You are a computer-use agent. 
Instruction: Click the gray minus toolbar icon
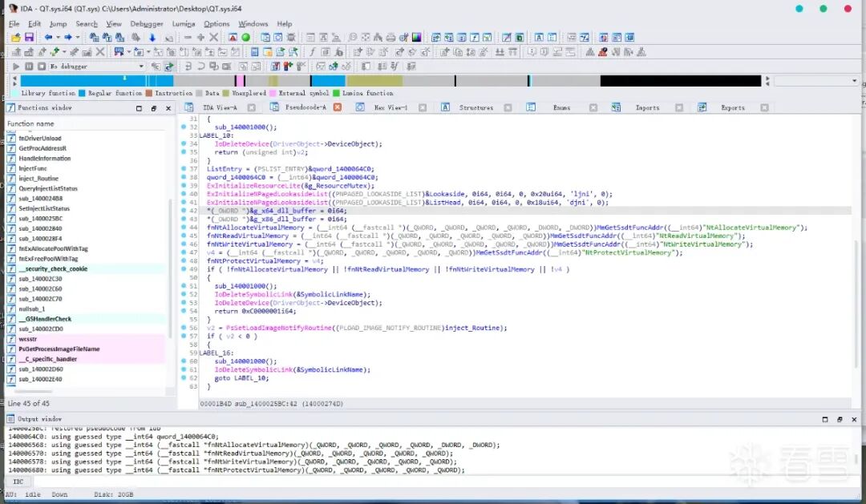(188, 38)
